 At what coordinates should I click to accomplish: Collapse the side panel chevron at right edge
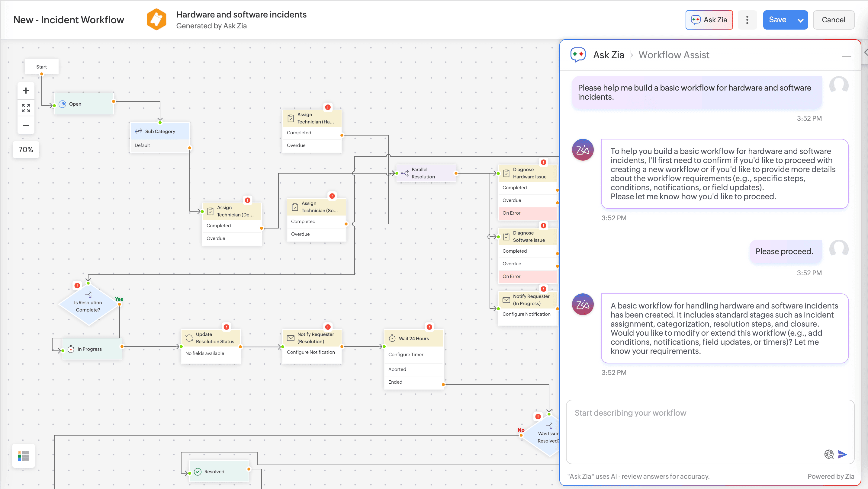pos(865,52)
